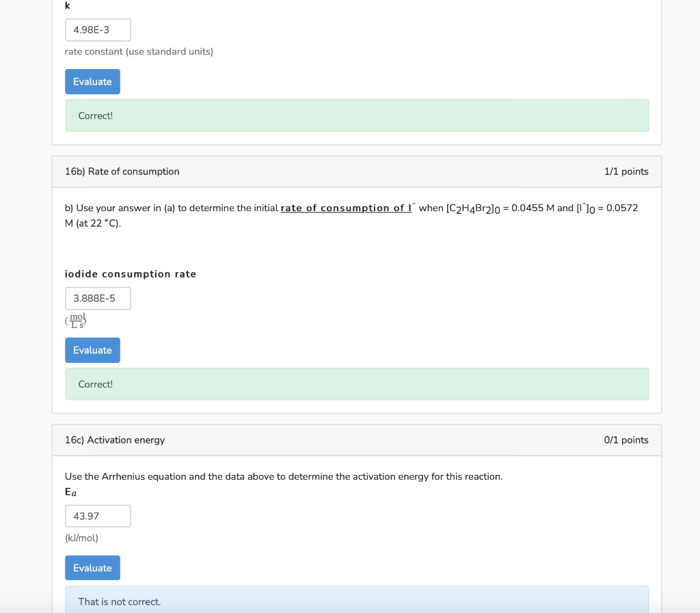This screenshot has width=700, height=613.
Task: Click the 16b Rate of consumption section header
Action: click(122, 172)
